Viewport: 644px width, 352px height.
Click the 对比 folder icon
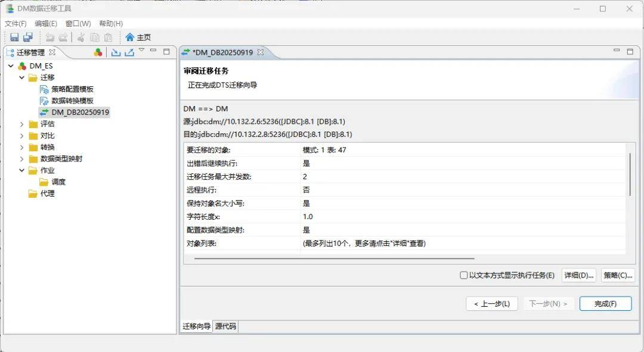33,135
